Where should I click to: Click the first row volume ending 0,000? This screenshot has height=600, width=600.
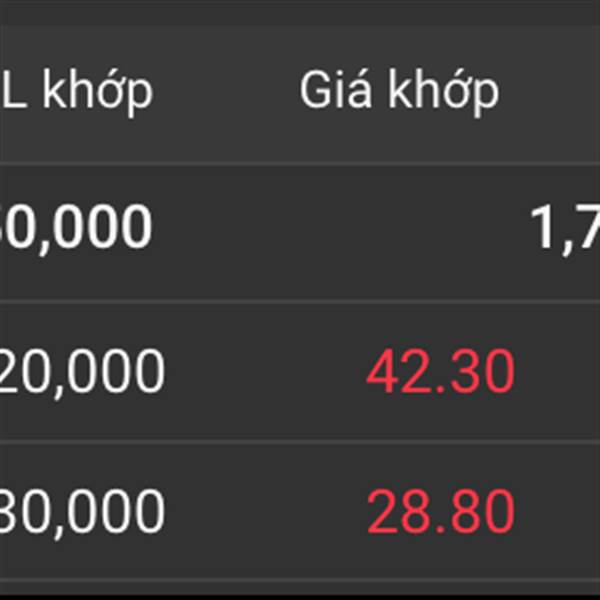tap(76, 227)
